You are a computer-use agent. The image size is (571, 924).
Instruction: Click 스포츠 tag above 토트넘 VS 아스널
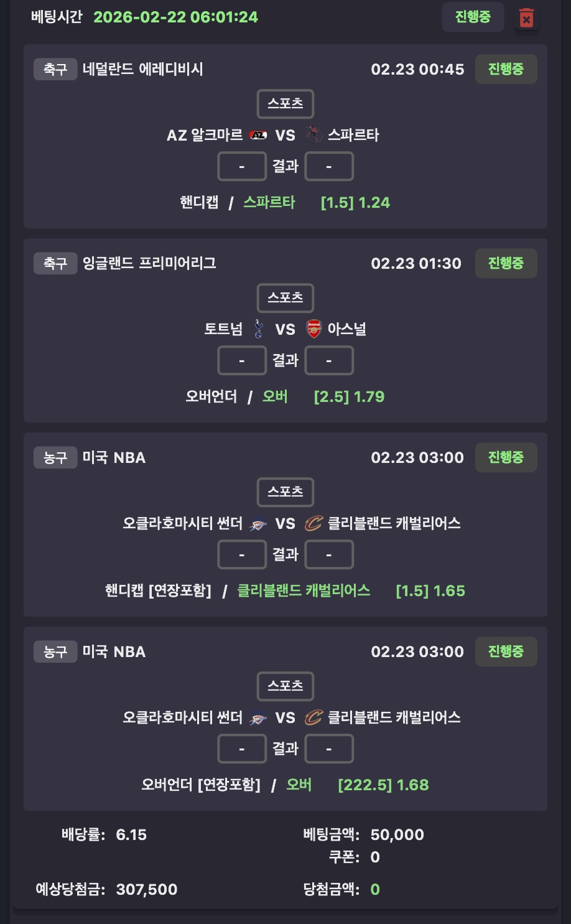coord(285,298)
